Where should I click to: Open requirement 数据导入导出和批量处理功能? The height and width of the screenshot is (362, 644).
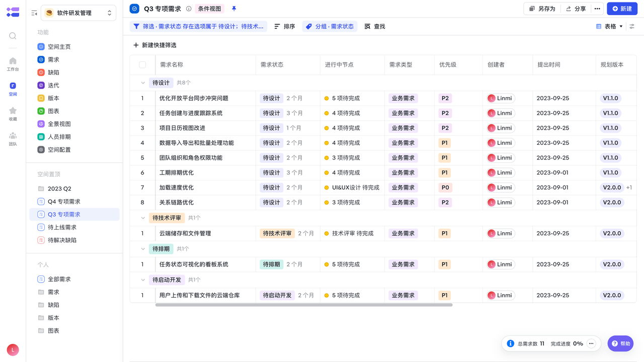pyautogui.click(x=196, y=143)
